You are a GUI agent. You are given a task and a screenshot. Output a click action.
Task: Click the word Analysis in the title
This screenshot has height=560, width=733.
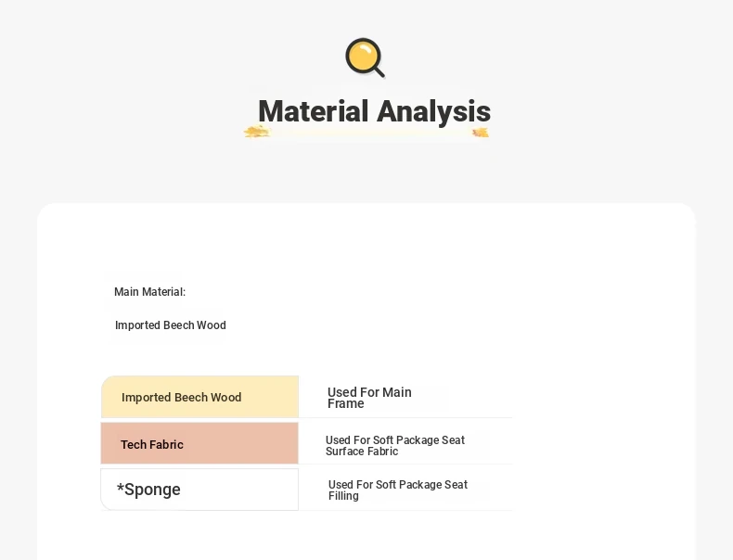(434, 111)
